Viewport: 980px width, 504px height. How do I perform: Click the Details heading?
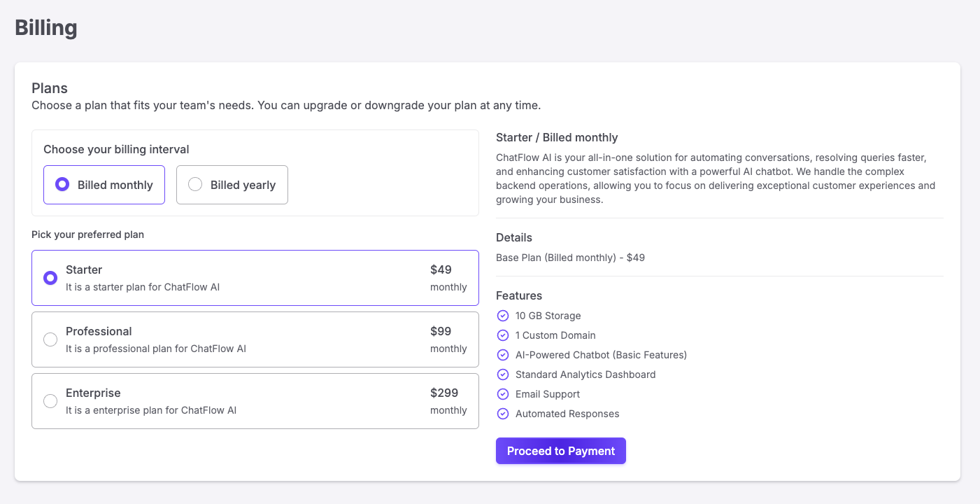click(x=514, y=237)
